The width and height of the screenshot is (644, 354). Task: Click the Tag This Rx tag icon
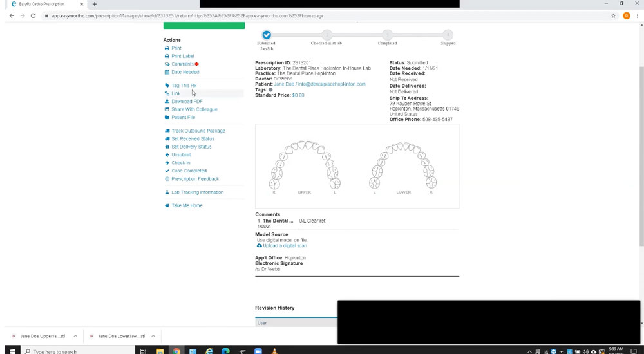[x=167, y=86]
